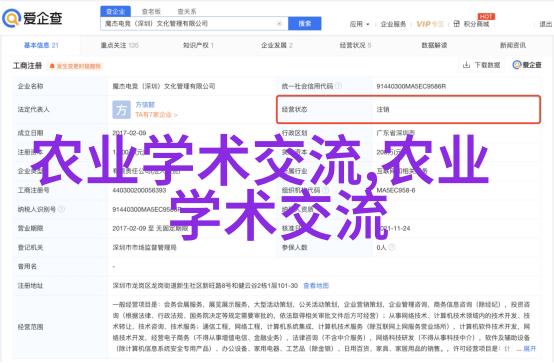Open 查看地图 map link
554x363 pixels.
click(x=316, y=286)
